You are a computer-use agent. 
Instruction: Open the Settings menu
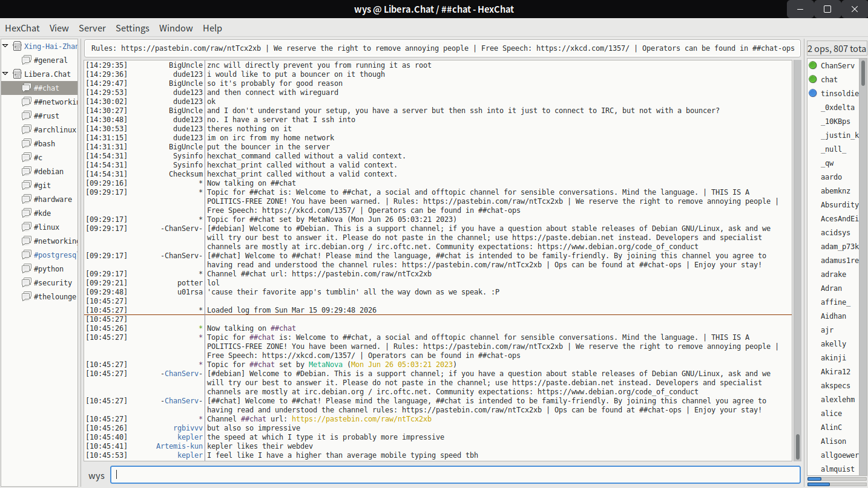point(133,28)
